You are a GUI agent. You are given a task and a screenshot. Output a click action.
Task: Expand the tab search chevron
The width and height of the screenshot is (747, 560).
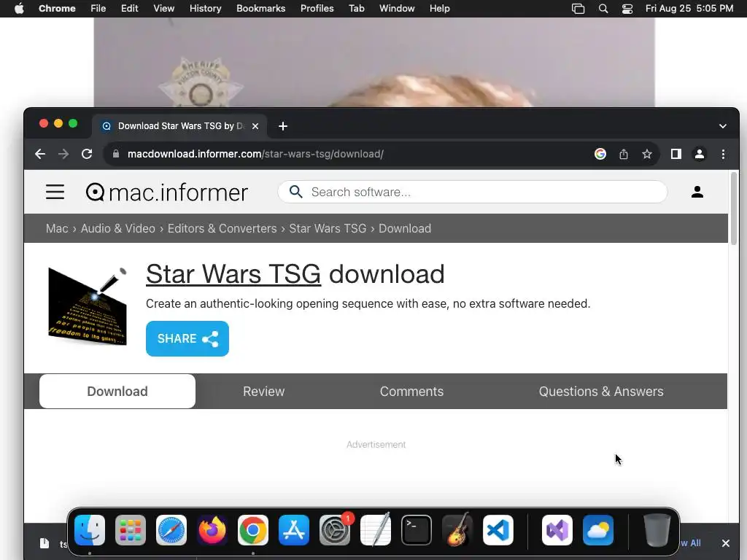(x=723, y=126)
